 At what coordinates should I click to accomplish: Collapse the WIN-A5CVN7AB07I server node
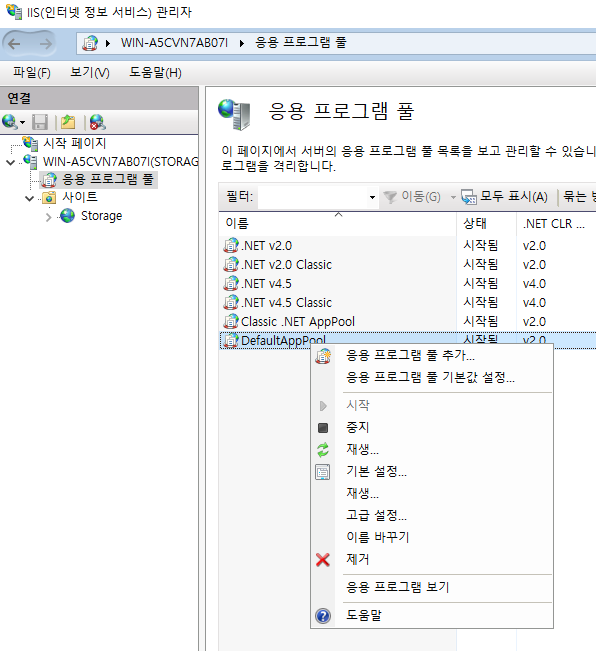coord(11,162)
